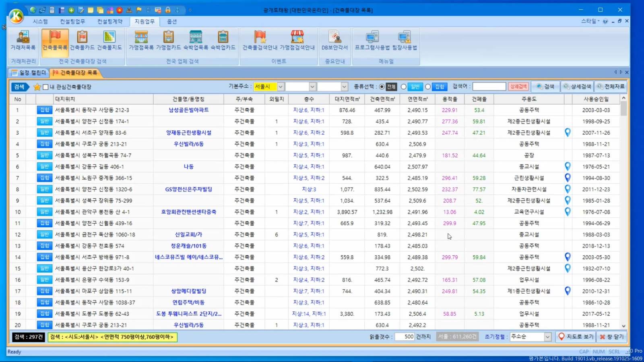Select the 일반 radio button
This screenshot has width=644, height=362.
403,86
